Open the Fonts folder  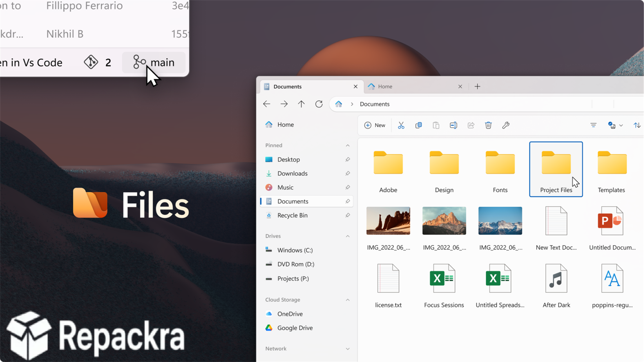500,169
